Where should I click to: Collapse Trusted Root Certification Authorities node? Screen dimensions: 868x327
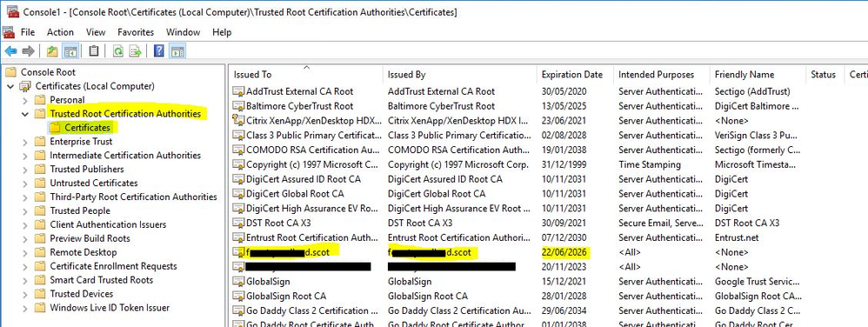tap(24, 114)
